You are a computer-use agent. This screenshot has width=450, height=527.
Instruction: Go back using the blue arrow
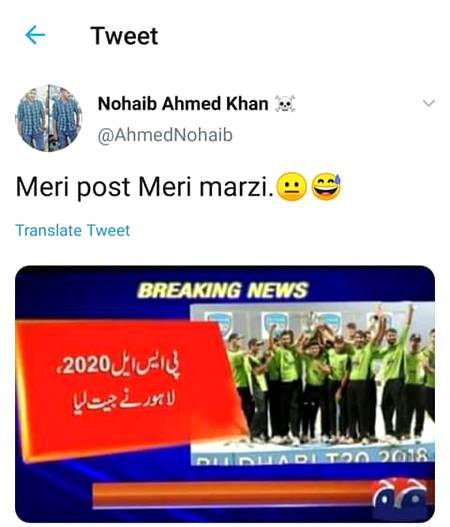coord(35,35)
